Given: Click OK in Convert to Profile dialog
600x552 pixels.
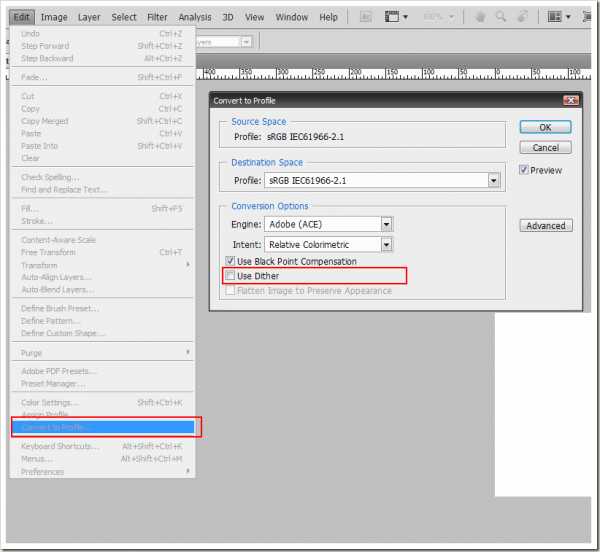Looking at the screenshot, I should (x=545, y=127).
